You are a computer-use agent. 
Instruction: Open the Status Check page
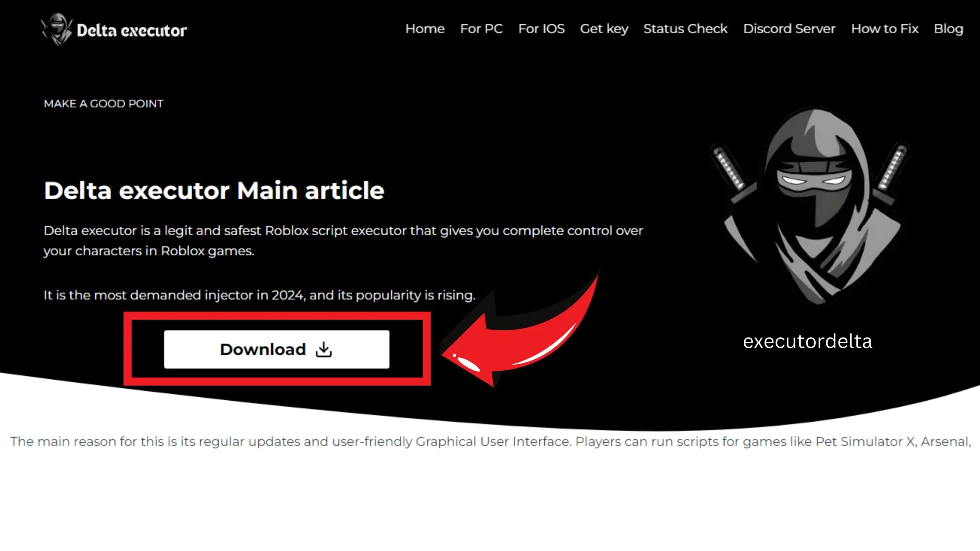tap(685, 29)
